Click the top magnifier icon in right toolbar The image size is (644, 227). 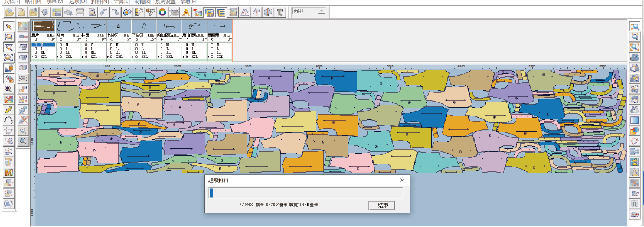tap(635, 27)
